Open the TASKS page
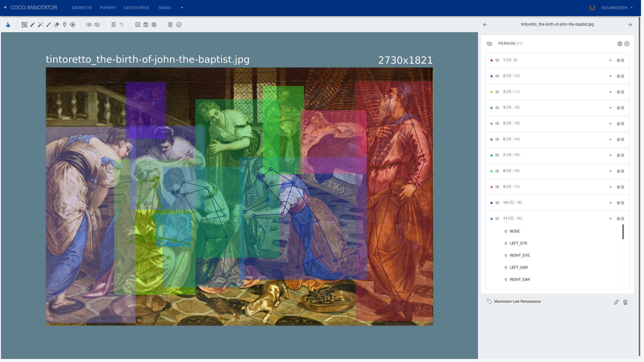The image size is (644, 362). [165, 8]
